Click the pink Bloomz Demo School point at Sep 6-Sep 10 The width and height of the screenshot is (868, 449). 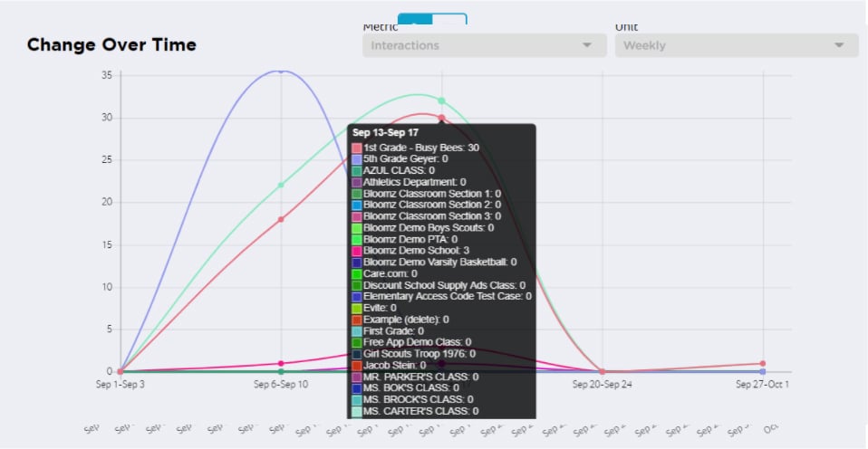[x=281, y=363]
